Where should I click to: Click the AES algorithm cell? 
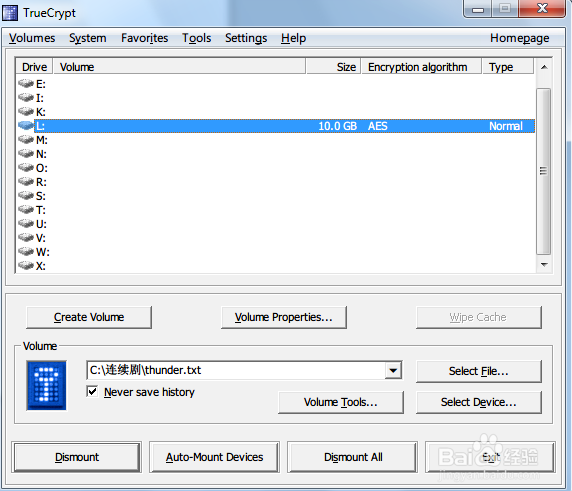(378, 126)
